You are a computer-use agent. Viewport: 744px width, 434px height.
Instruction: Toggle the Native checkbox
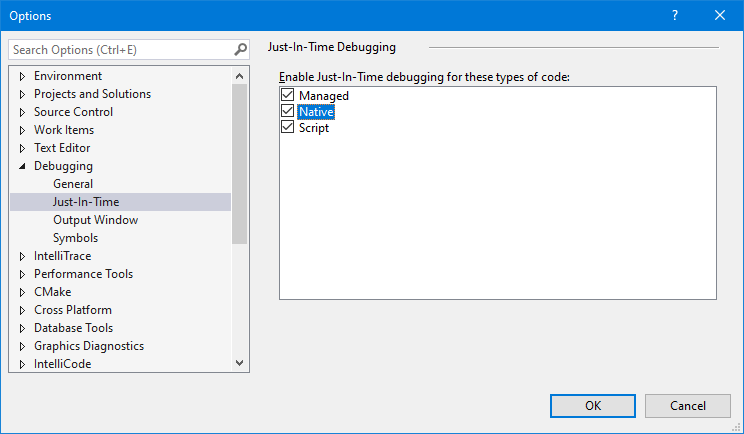[288, 111]
